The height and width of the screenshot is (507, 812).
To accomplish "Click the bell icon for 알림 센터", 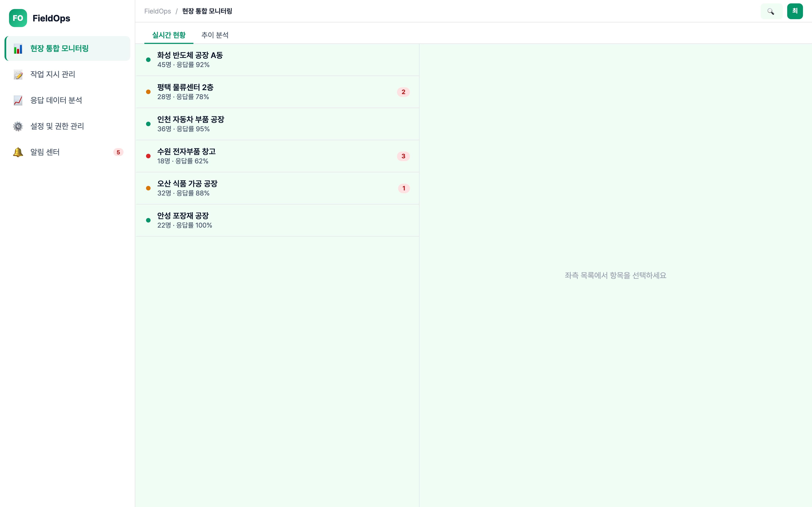I will pos(18,152).
